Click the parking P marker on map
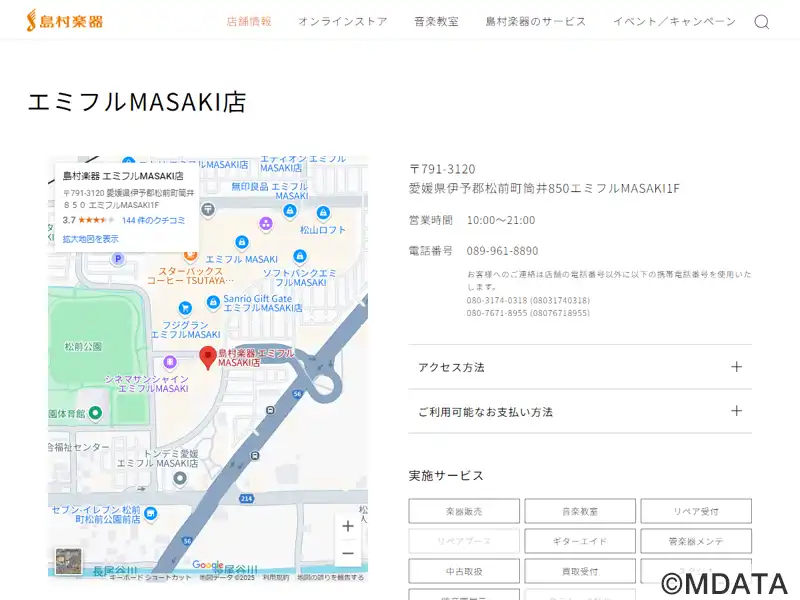This screenshot has width=800, height=600. pos(118,259)
